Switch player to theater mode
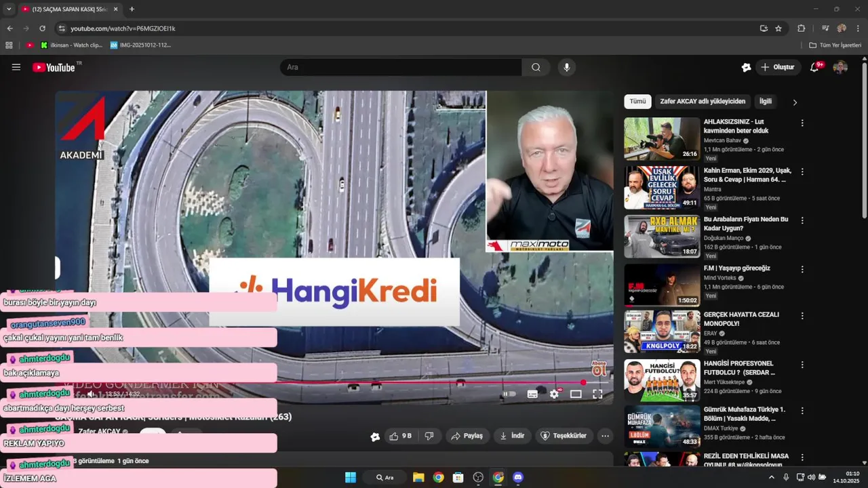Screen dimensions: 868x488 click(x=576, y=394)
